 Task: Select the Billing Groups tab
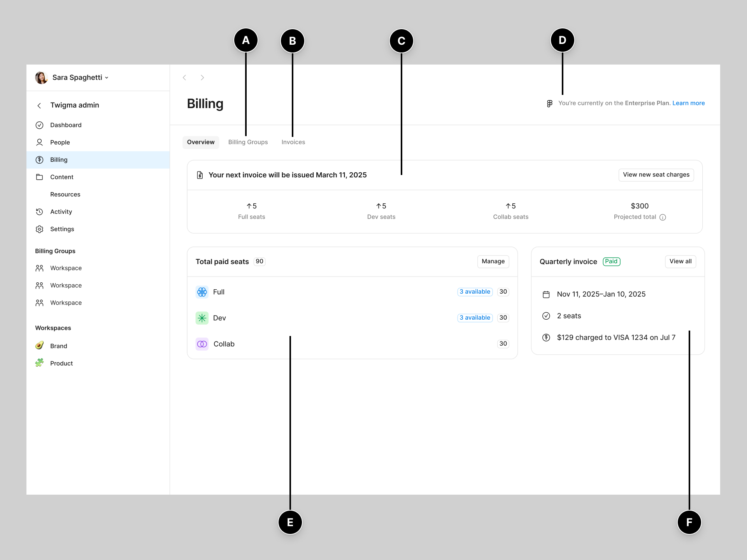(x=248, y=141)
